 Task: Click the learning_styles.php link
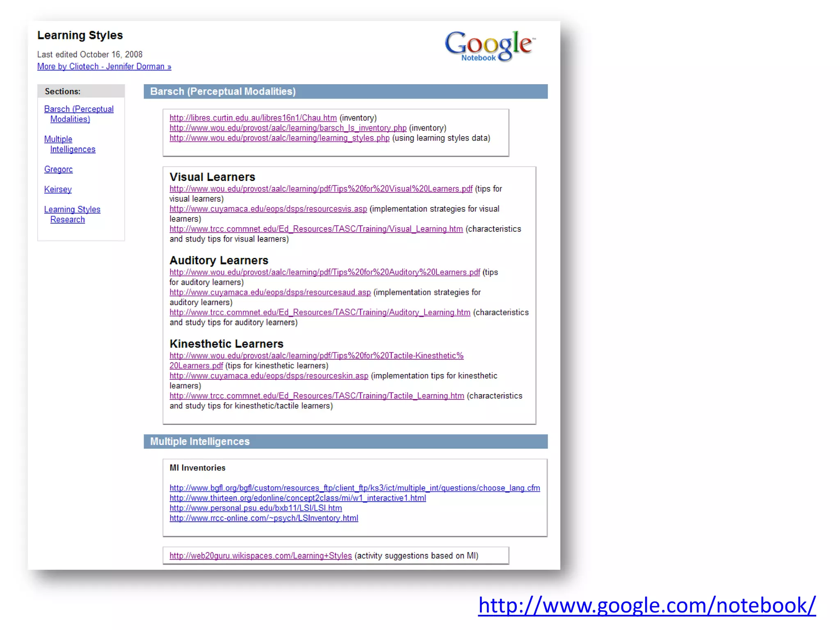click(x=279, y=138)
